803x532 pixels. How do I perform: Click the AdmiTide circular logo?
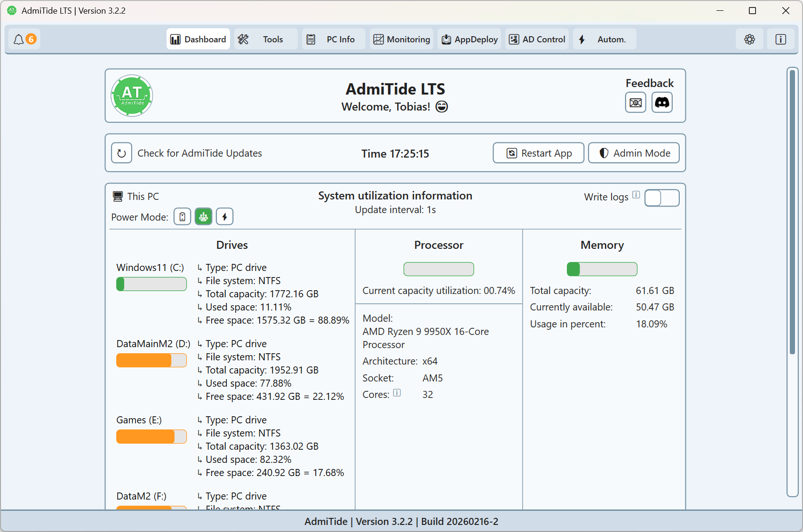pyautogui.click(x=132, y=95)
